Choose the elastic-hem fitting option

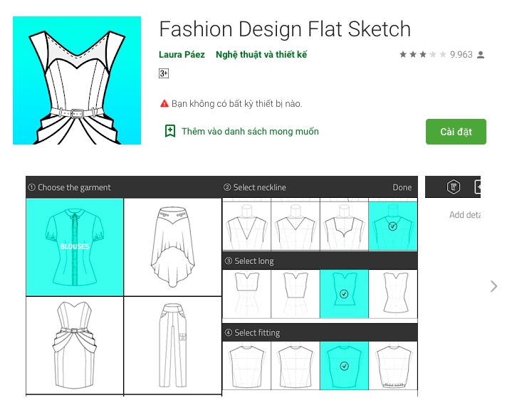[393, 366]
